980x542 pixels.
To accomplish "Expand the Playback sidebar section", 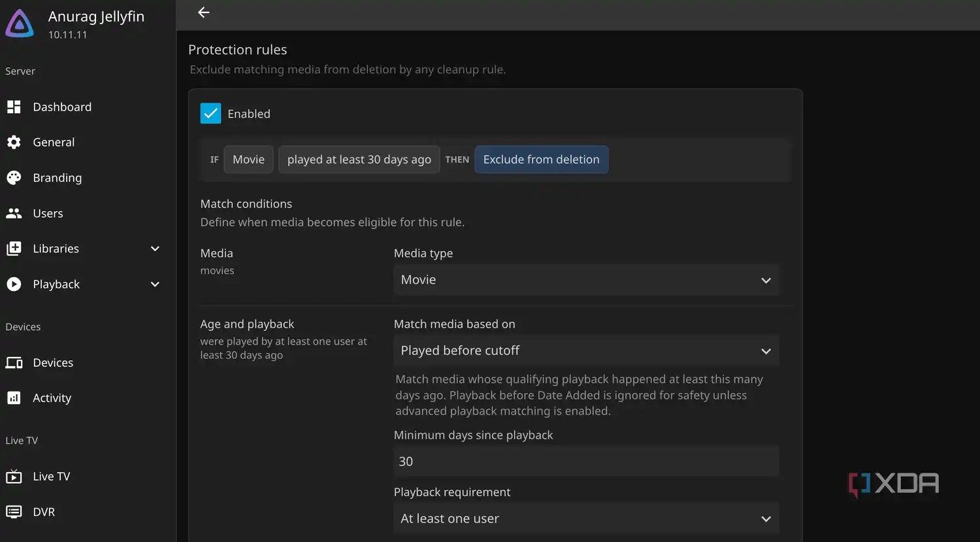I will 155,284.
